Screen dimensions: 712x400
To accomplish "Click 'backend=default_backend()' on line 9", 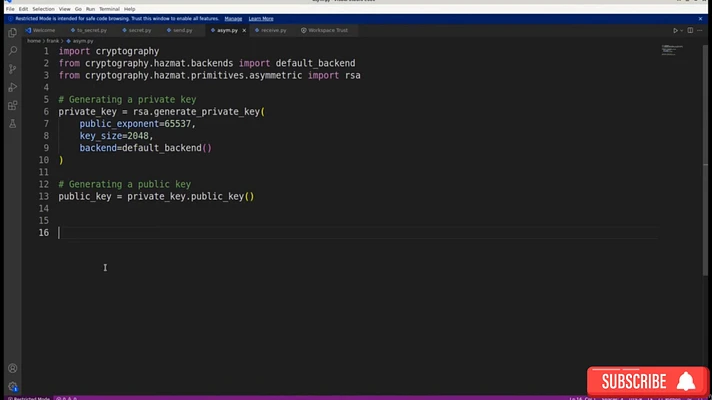I will pyautogui.click(x=145, y=148).
